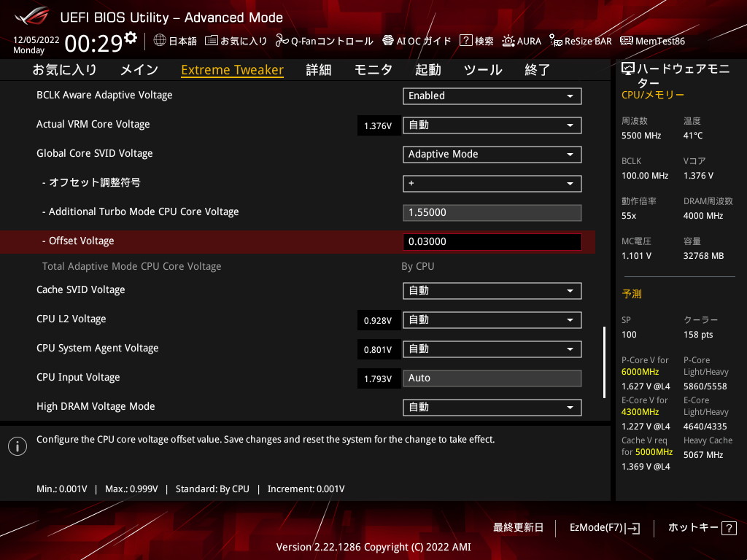Viewport: 747px width, 560px height.
Task: Open AURA lighting icon
Action: 508,41
